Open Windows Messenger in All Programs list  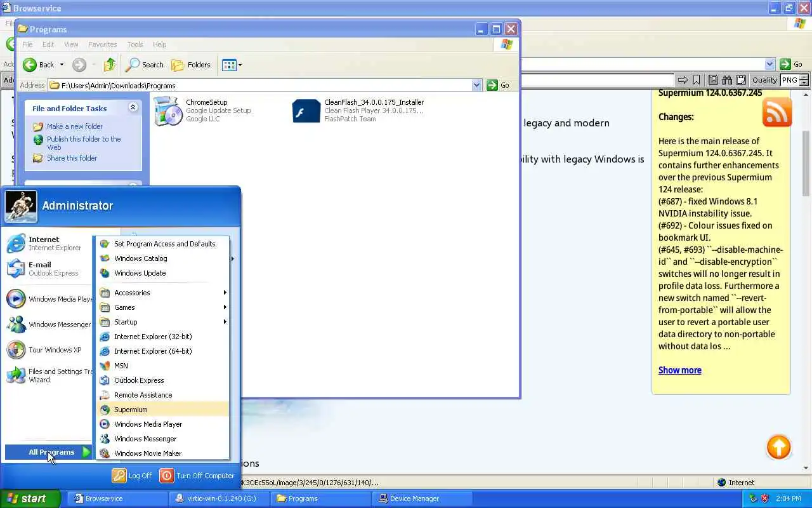(162, 439)
